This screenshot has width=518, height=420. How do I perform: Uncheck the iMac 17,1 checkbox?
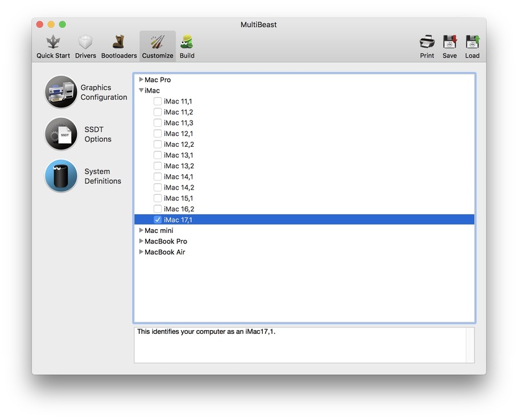(x=157, y=219)
